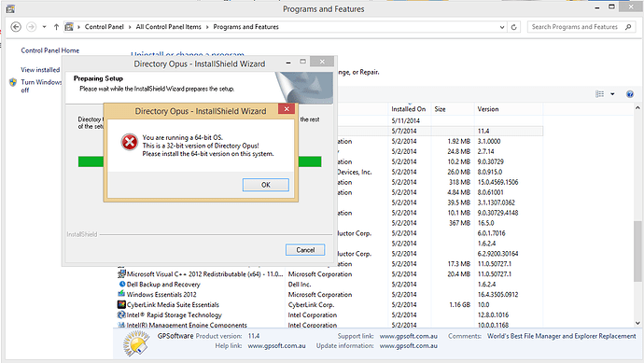Click OK in the 64-bit OS error dialog
The width and height of the screenshot is (644, 363).
(x=266, y=185)
